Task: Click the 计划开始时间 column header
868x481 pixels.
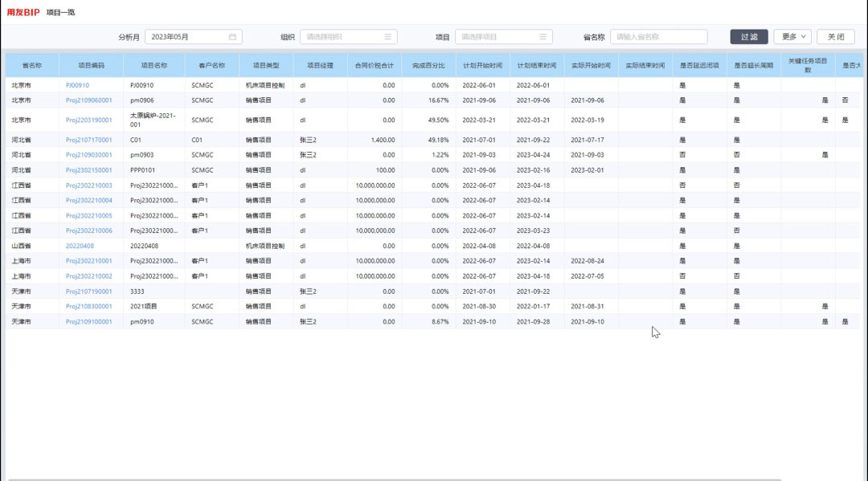Action: point(483,65)
